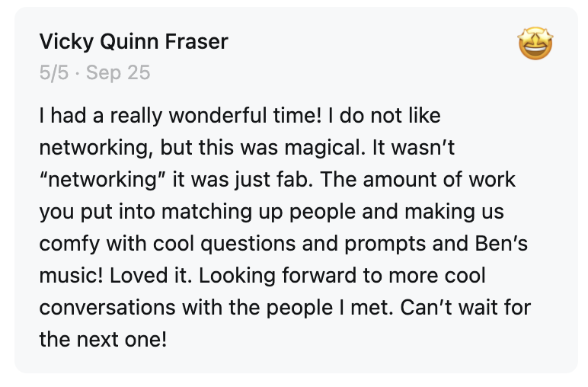Screen dimensions: 588x387
Task: Select the Sep 25 review date
Action: pos(118,73)
